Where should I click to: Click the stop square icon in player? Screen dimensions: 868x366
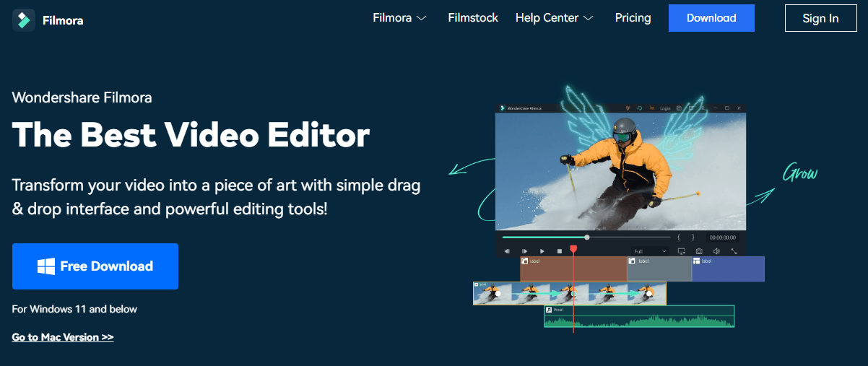click(560, 251)
